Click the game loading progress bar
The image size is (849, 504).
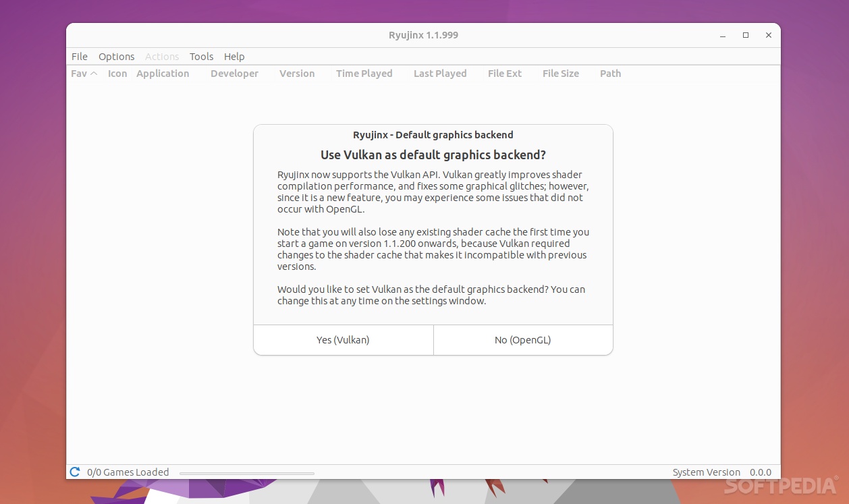[246, 472]
